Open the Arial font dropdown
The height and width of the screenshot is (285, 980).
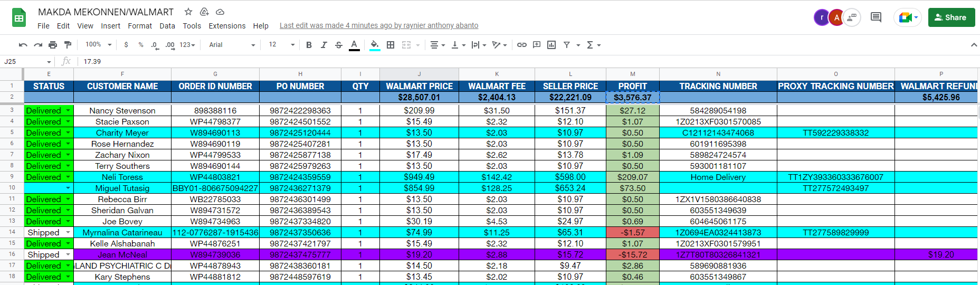pos(232,45)
